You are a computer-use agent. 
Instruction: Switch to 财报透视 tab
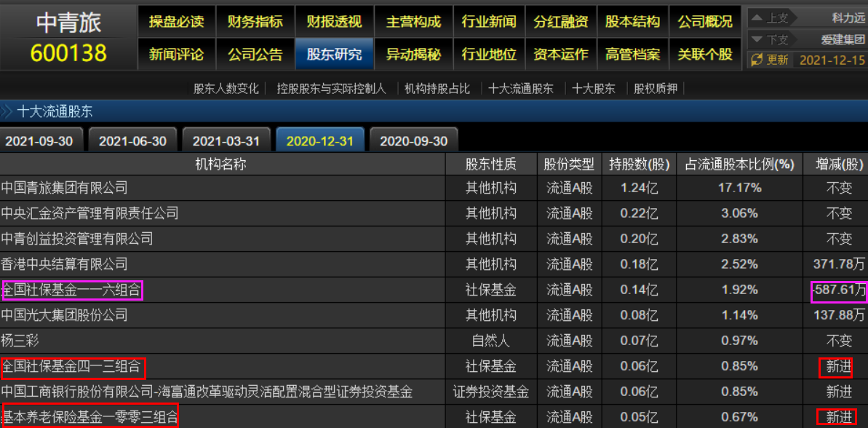click(x=335, y=22)
